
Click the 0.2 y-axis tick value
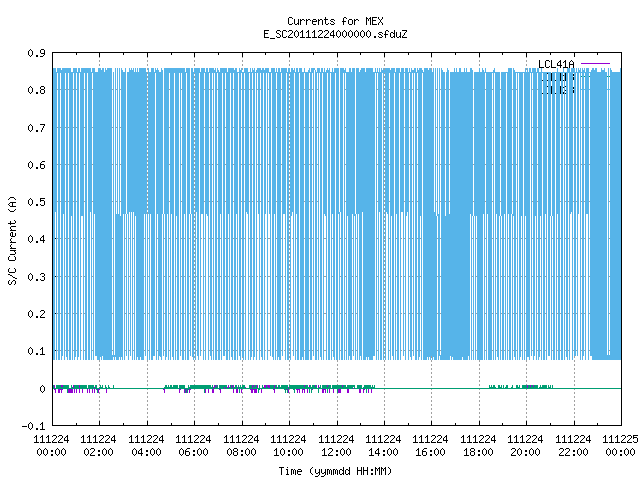(x=36, y=314)
